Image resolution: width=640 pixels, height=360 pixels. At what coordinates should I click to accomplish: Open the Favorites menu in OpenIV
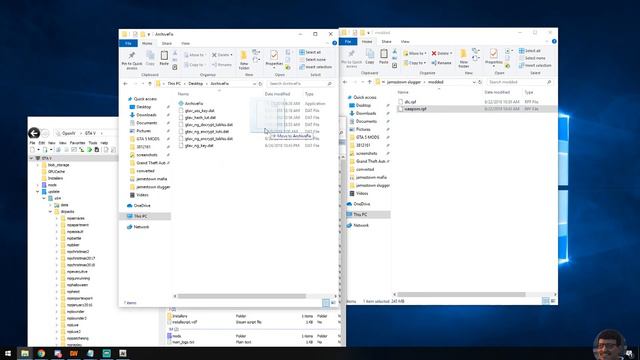(x=78, y=143)
